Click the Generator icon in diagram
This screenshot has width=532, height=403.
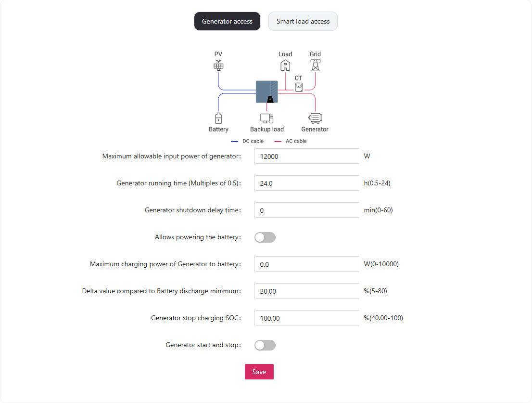315,118
